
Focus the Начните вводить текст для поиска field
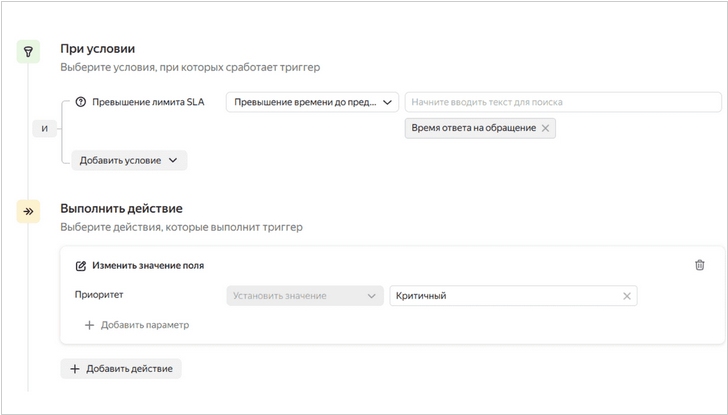(563, 102)
